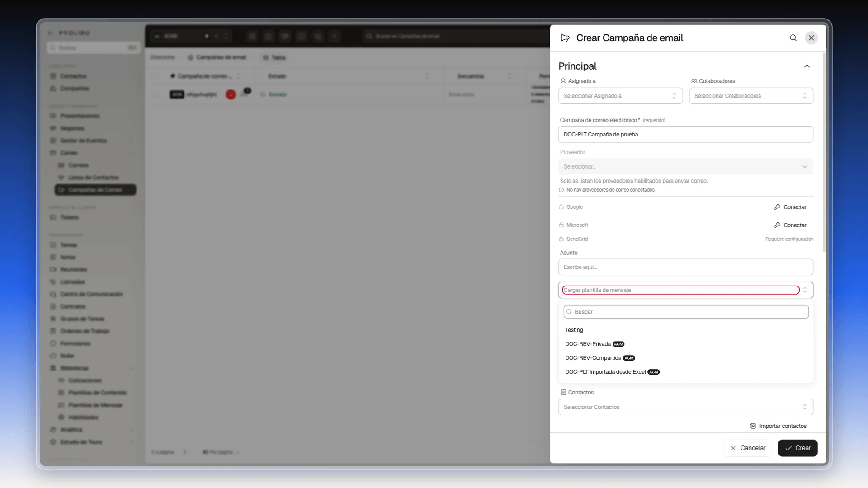
Task: Choose the DOC-REV-Compartida template
Action: (x=686, y=358)
